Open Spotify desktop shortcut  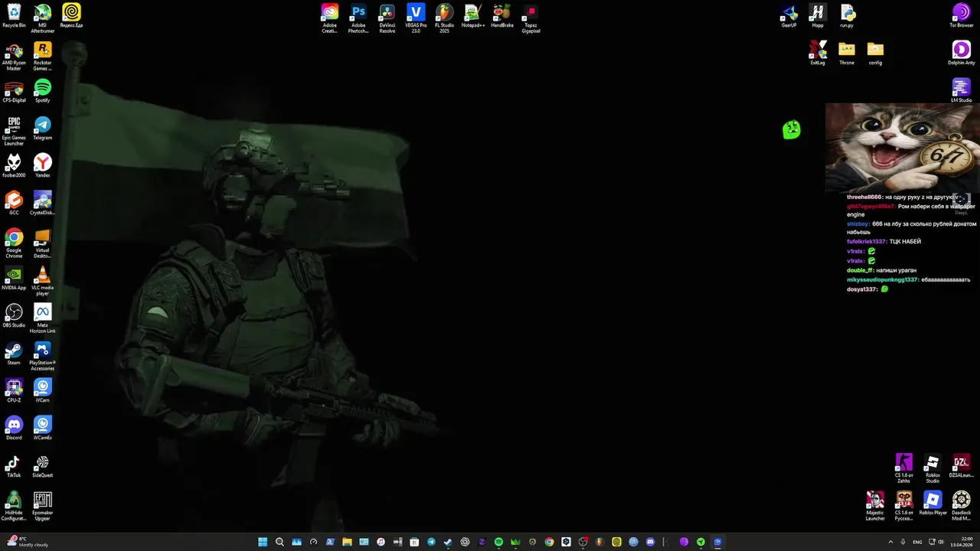coord(43,90)
